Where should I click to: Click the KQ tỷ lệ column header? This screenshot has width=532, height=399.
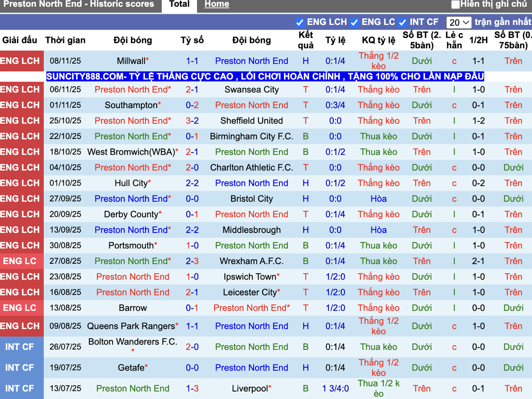pos(378,40)
